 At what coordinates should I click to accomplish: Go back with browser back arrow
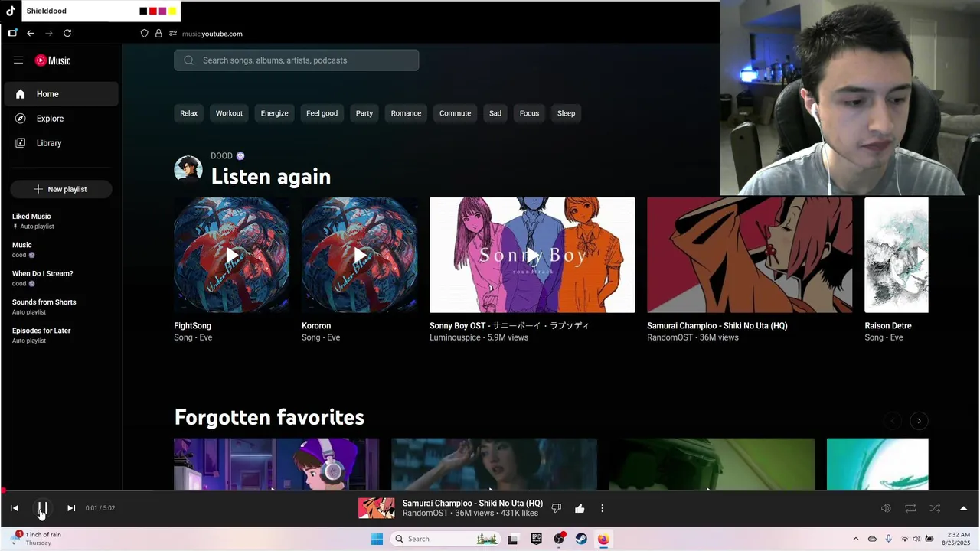coord(31,34)
